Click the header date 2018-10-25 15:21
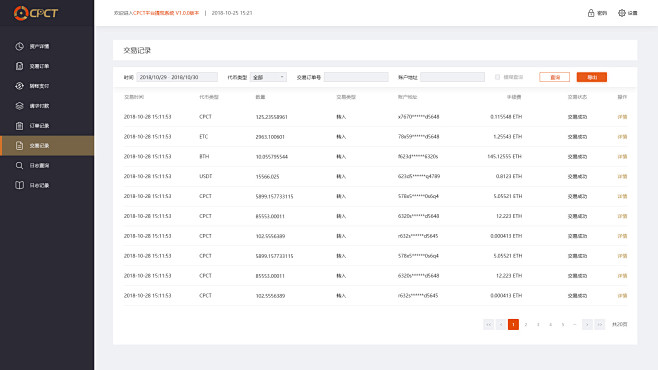This screenshot has height=370, width=658. pyautogui.click(x=232, y=13)
